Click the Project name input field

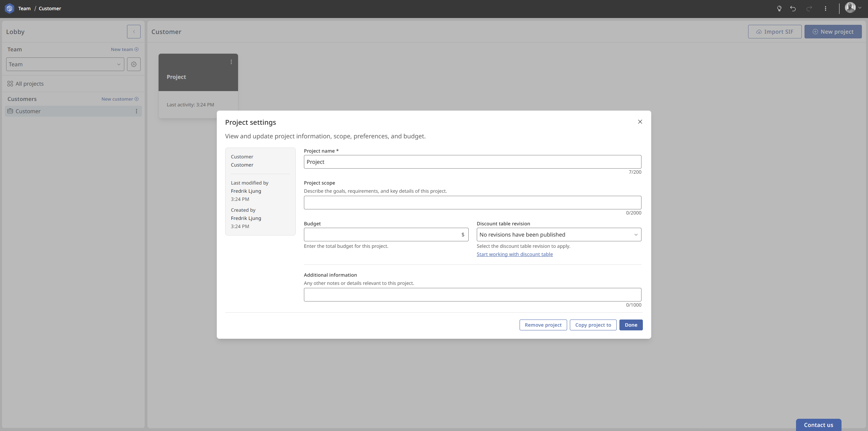tap(473, 162)
